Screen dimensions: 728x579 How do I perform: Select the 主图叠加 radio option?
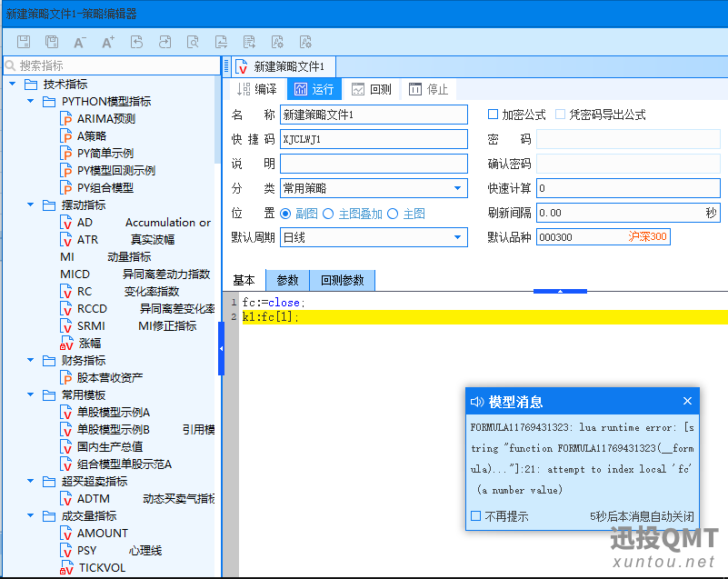[x=330, y=214]
